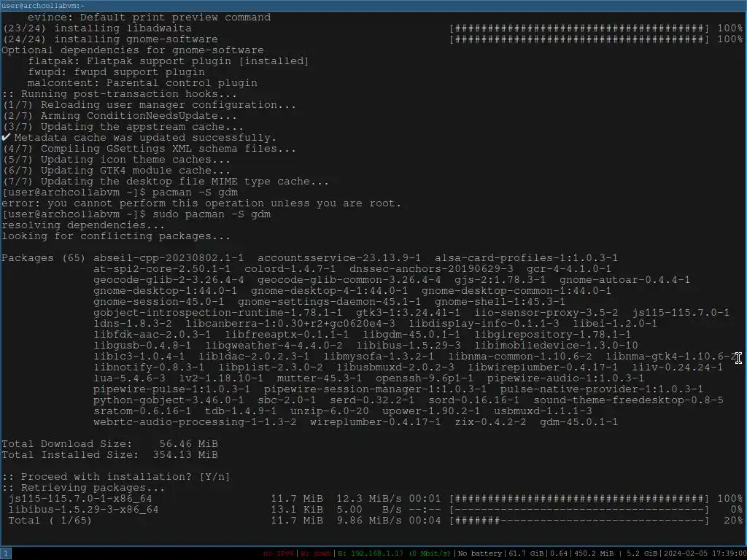Screen dimensions: 747x560
Task: Click '(7/7) Updating the desktop file MIME type cache' line
Action: tap(166, 182)
